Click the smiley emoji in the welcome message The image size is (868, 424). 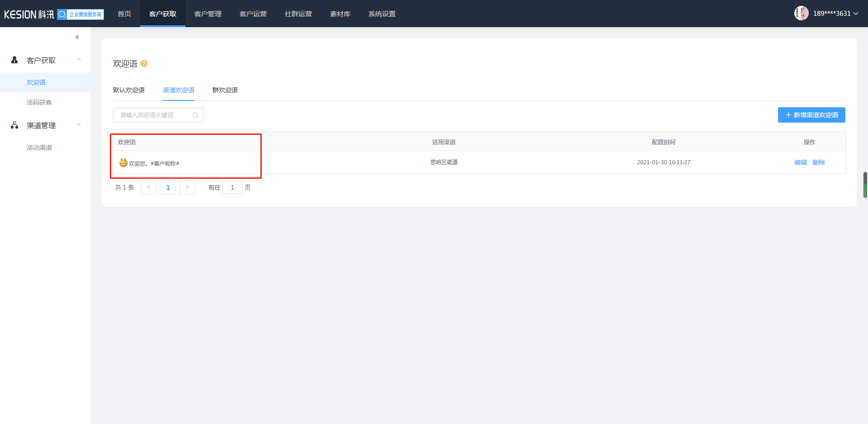pos(123,162)
